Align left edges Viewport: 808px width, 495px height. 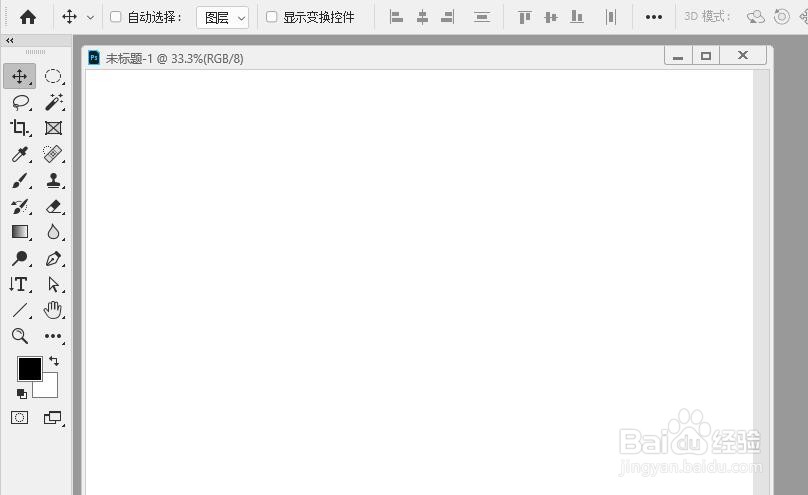[x=396, y=17]
